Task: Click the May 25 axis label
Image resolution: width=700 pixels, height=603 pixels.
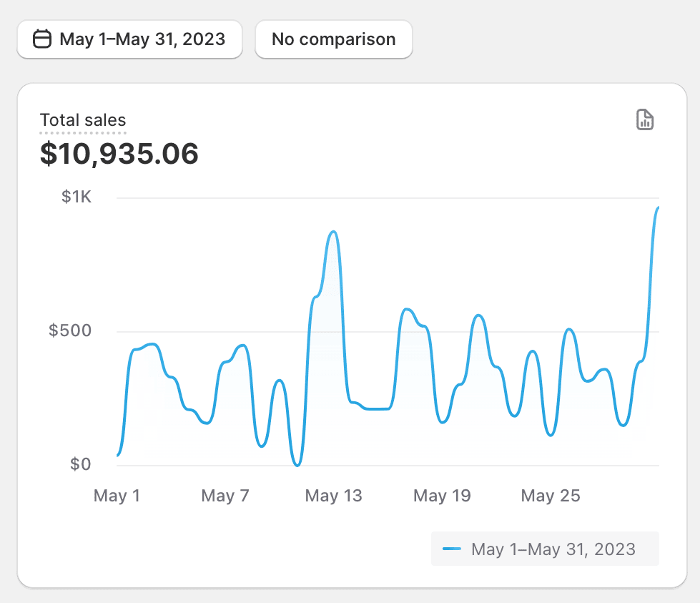Action: tap(551, 496)
